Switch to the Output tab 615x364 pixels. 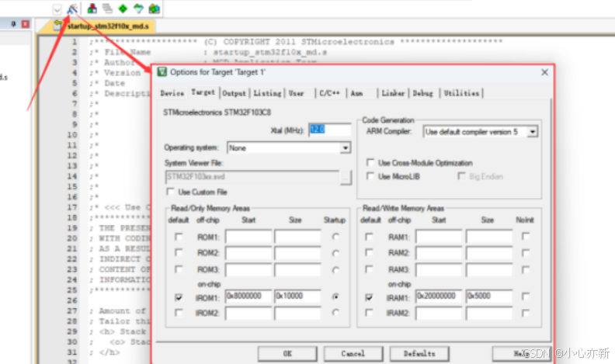(x=234, y=93)
